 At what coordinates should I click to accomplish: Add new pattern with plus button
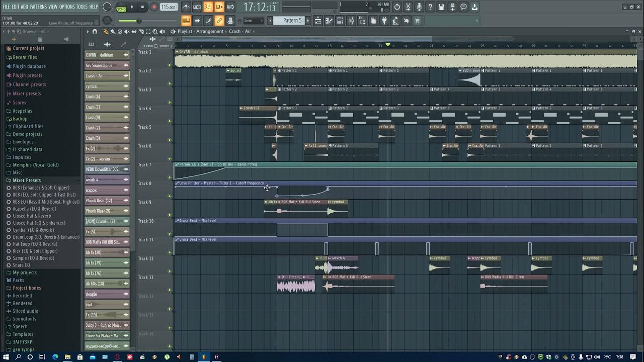click(307, 21)
